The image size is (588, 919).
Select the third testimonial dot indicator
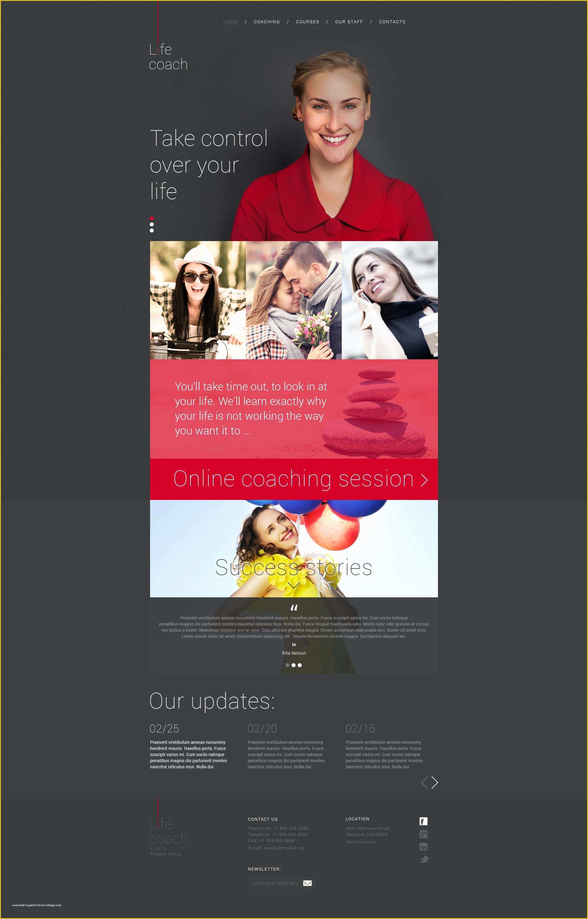[301, 666]
